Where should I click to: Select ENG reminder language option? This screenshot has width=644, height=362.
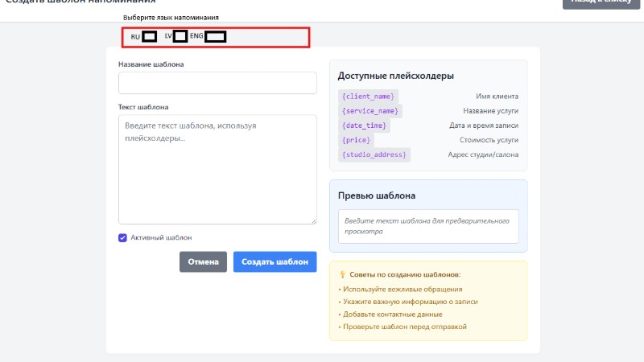coord(215,36)
